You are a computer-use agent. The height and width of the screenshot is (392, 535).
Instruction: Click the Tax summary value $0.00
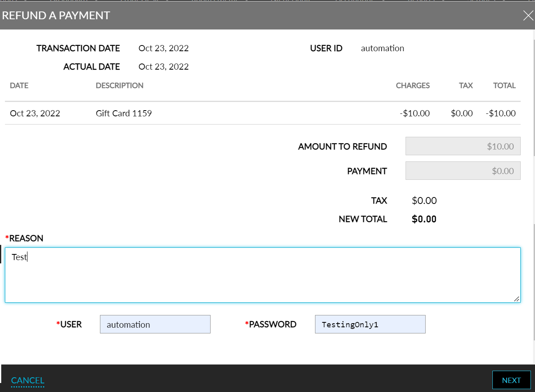tap(424, 201)
